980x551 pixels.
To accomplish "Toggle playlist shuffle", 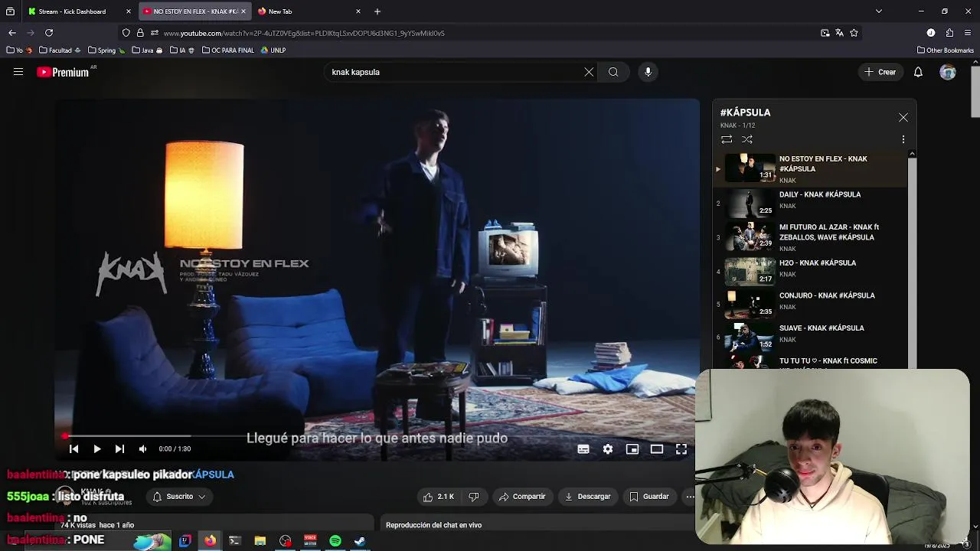I will tap(747, 139).
